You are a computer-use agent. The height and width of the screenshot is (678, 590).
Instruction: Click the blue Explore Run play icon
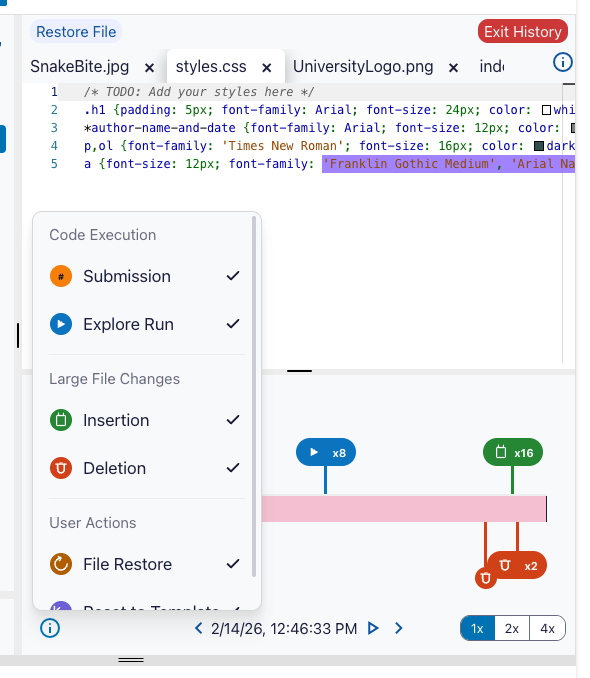coord(61,324)
